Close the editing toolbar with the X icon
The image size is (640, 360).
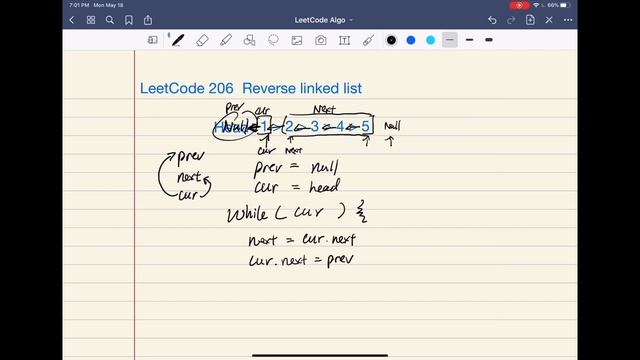click(x=549, y=20)
